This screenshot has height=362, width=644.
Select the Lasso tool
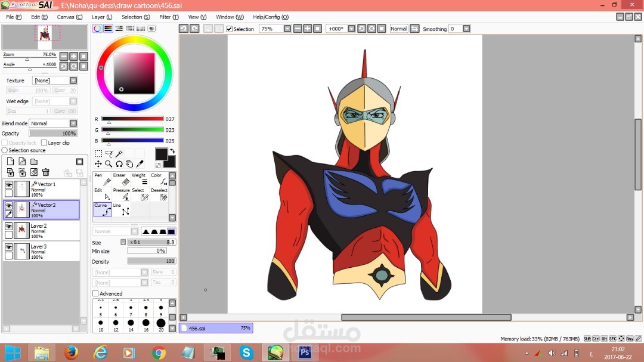[109, 154]
